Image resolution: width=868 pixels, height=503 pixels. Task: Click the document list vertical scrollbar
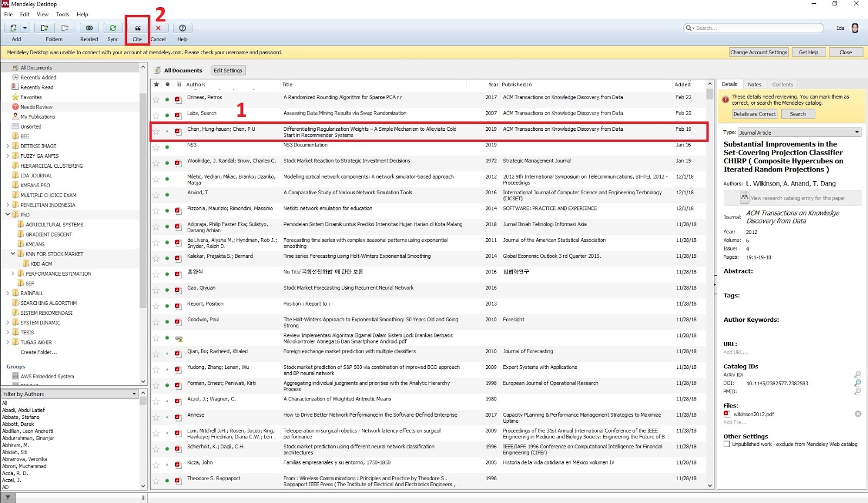tap(710, 285)
